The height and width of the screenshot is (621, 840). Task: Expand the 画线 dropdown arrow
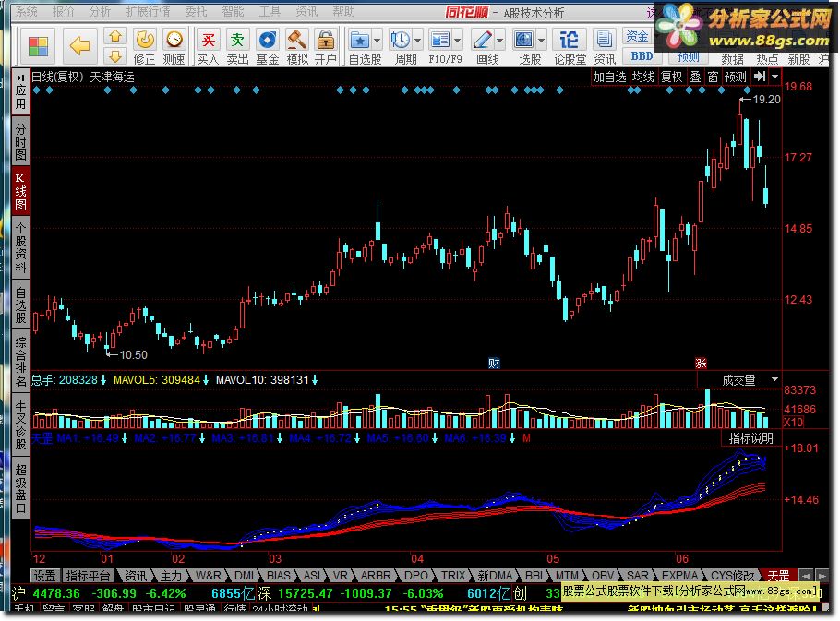click(499, 41)
